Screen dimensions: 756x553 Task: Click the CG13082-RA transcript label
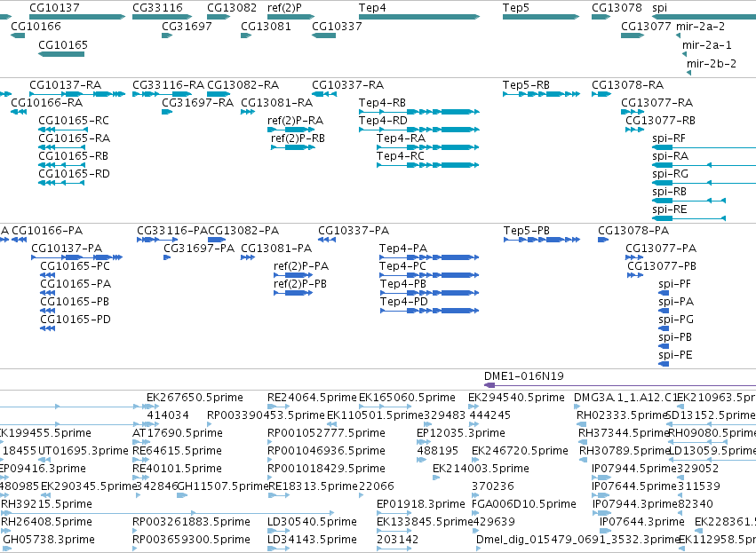[243, 85]
